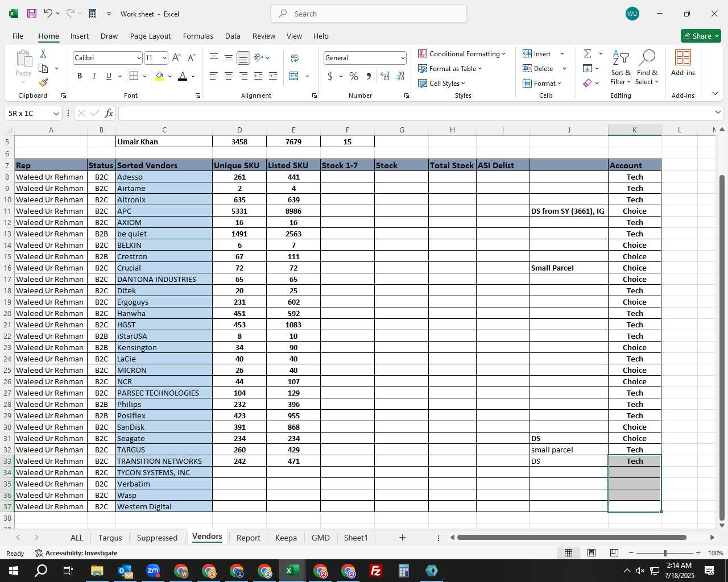The image size is (728, 582).
Task: Open the Name Box dropdown arrow
Action: (x=56, y=114)
